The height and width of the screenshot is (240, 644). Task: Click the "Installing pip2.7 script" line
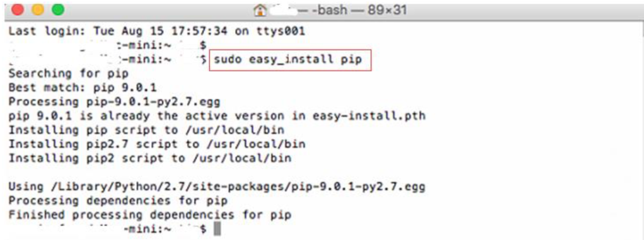point(157,144)
